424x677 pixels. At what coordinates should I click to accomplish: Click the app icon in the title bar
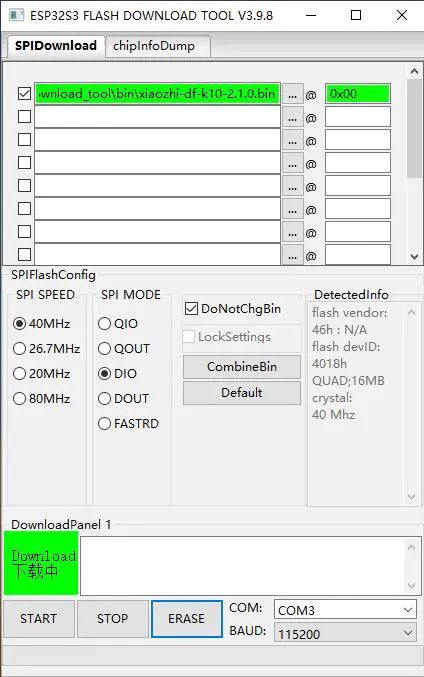click(x=16, y=16)
